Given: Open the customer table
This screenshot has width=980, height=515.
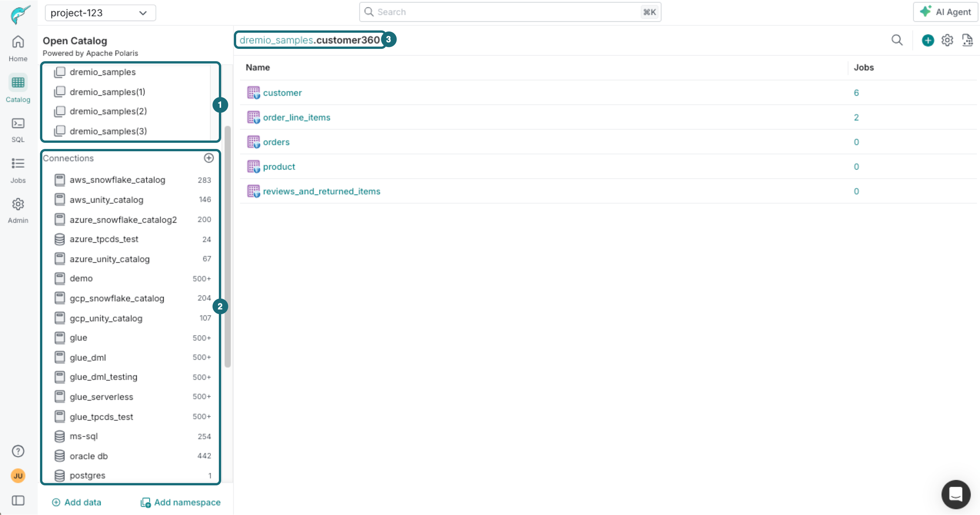Looking at the screenshot, I should pyautogui.click(x=282, y=92).
